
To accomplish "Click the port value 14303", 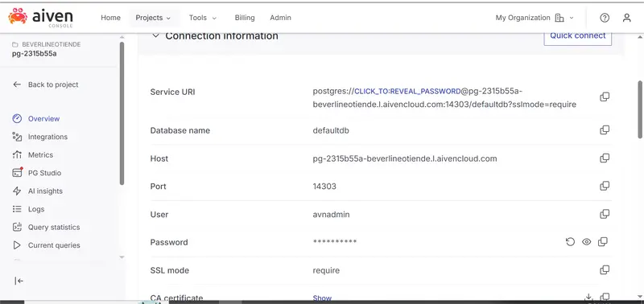I will click(324, 187).
